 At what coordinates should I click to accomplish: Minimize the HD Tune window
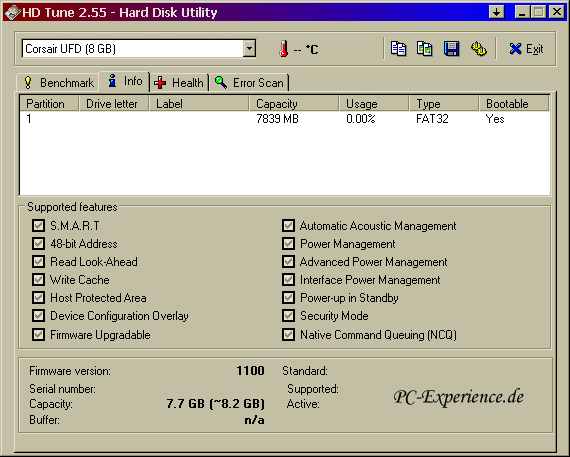coord(522,12)
